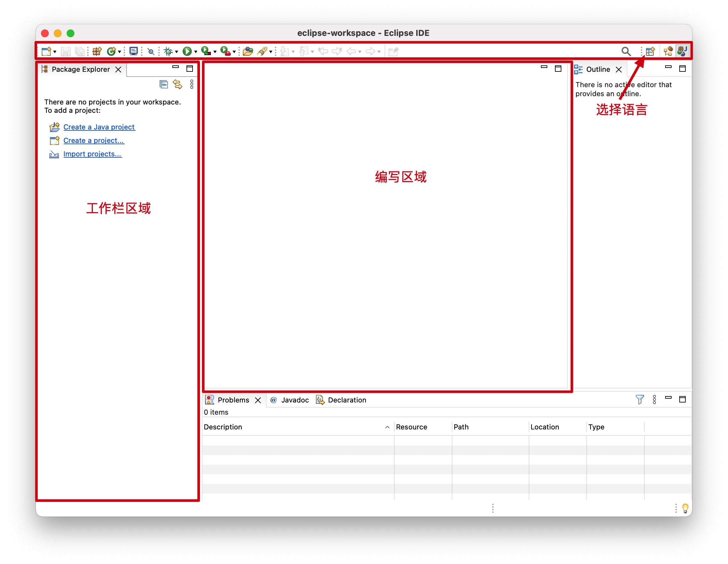Click the New Java Package icon
This screenshot has width=728, height=564.
click(x=97, y=51)
